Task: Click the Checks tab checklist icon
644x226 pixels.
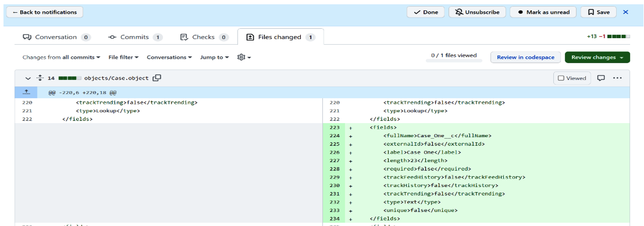Action: pos(184,37)
